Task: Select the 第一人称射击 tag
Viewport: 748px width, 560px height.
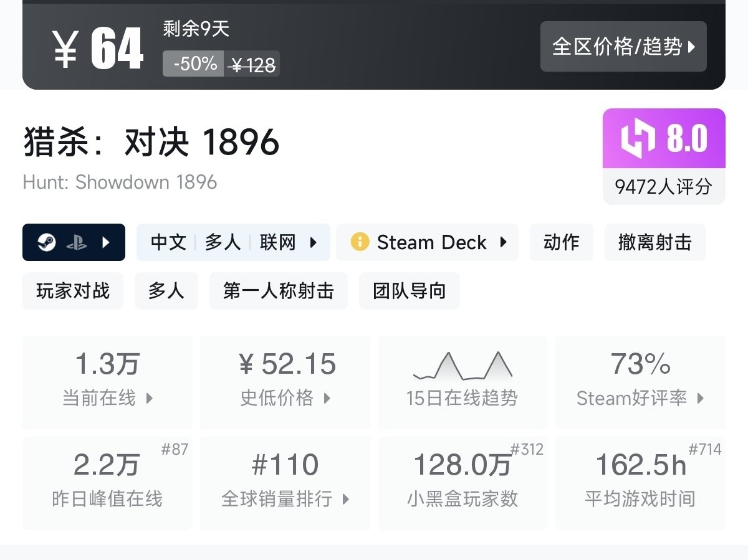Action: click(278, 291)
